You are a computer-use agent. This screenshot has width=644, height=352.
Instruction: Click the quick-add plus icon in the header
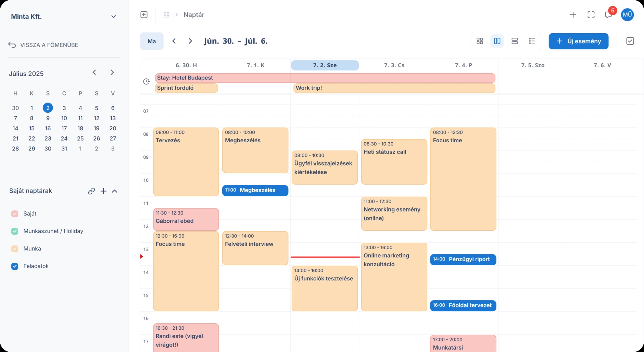pos(573,15)
